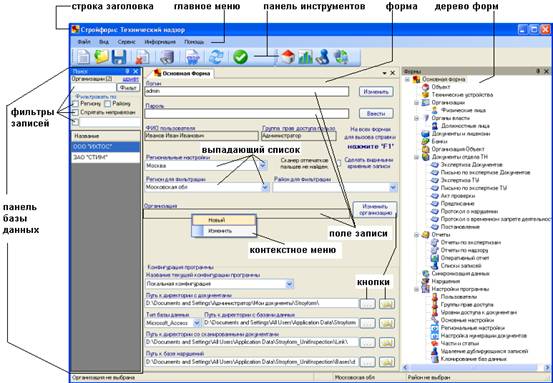Choose Изменить in the context menu

coord(224,231)
